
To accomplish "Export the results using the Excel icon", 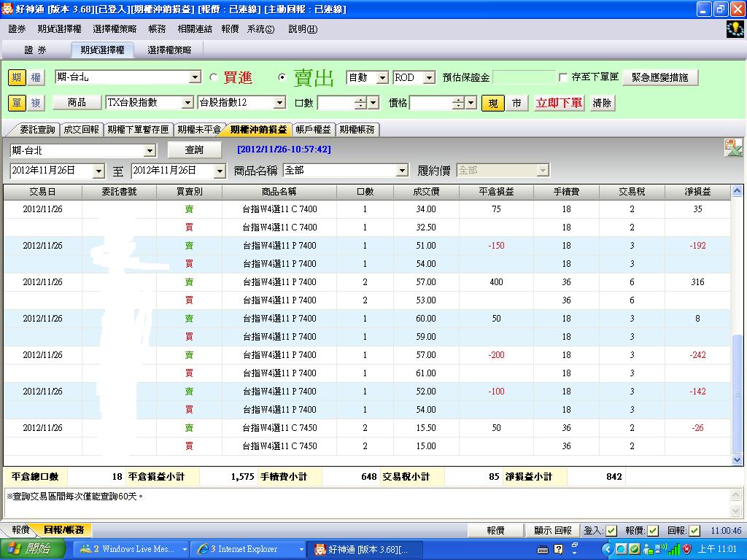I will (x=732, y=148).
